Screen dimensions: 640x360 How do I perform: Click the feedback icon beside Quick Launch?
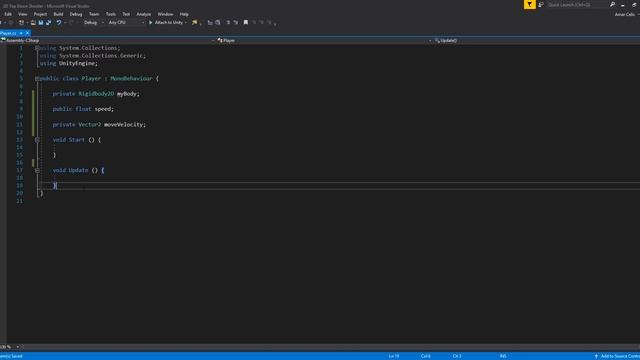click(541, 4)
